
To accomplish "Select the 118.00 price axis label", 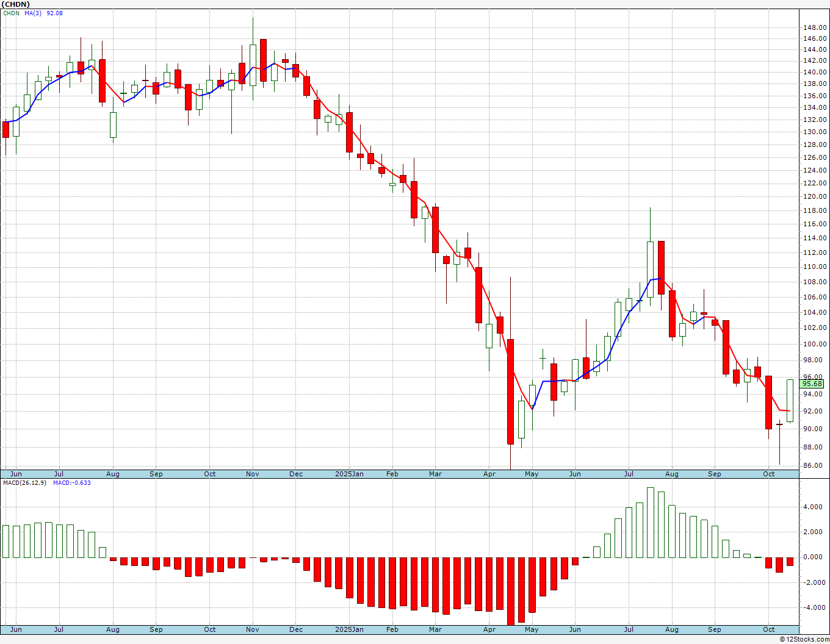I will click(815, 210).
